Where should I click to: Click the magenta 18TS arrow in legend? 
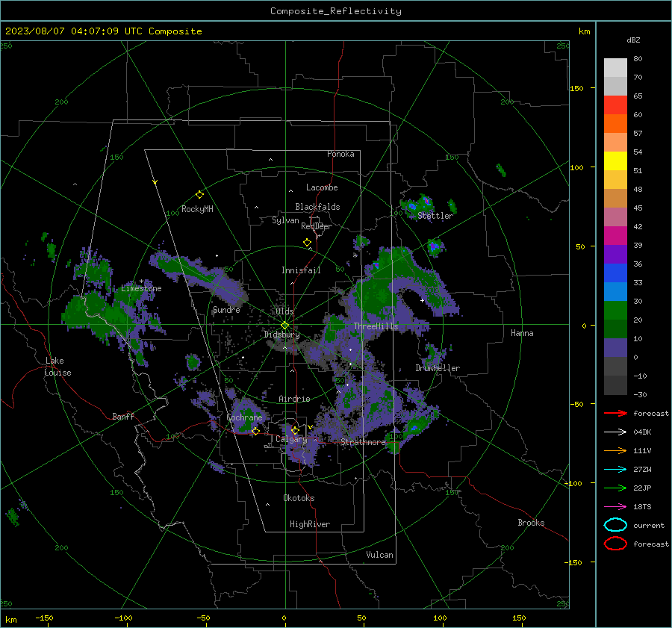[615, 507]
